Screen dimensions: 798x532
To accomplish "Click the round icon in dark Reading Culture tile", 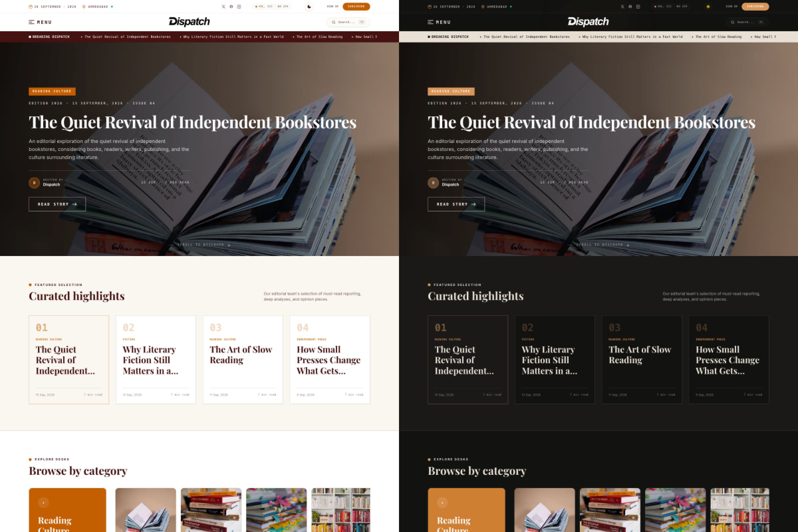I will coord(443,502).
